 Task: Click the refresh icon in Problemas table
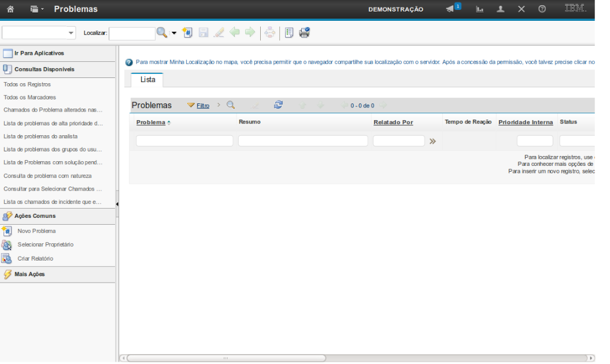pyautogui.click(x=278, y=105)
